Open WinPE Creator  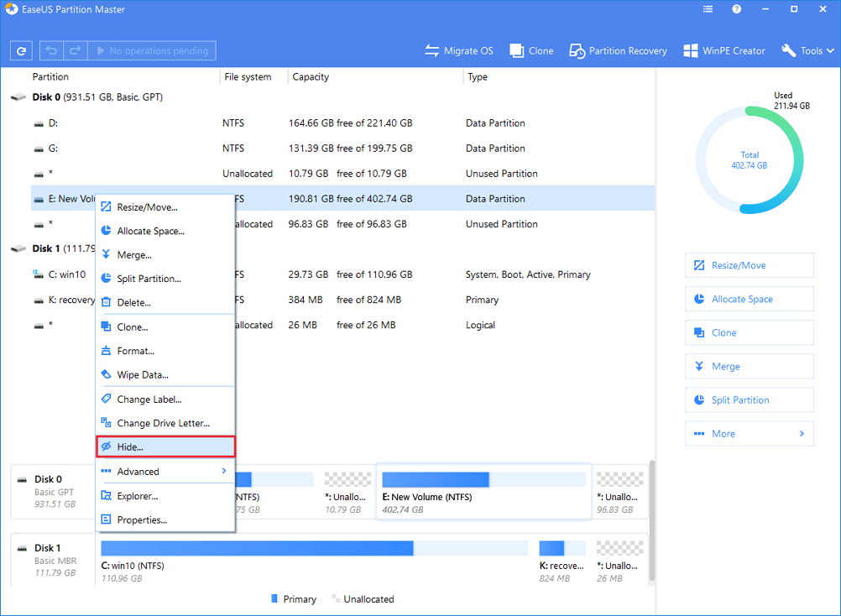click(724, 51)
